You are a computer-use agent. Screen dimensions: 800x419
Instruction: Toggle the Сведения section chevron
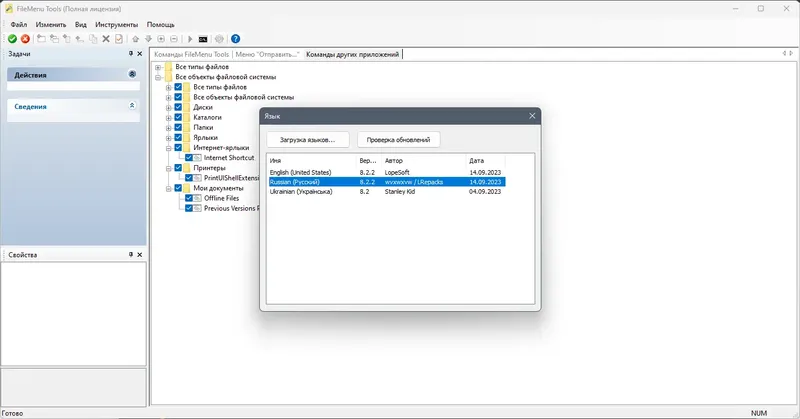(132, 106)
